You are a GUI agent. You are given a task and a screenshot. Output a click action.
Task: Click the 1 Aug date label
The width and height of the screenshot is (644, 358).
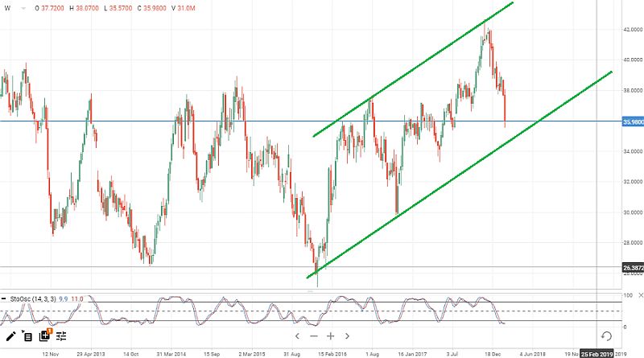(372, 354)
